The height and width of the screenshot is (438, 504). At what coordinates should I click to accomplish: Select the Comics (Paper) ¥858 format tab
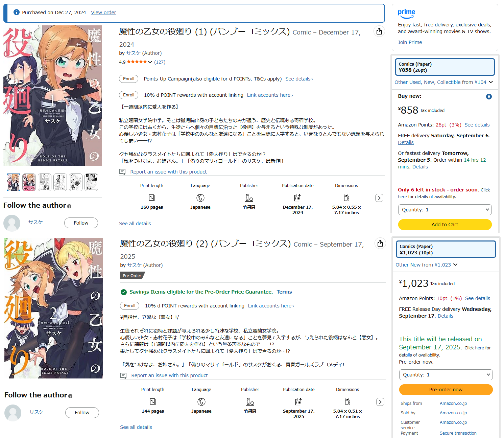pyautogui.click(x=445, y=67)
